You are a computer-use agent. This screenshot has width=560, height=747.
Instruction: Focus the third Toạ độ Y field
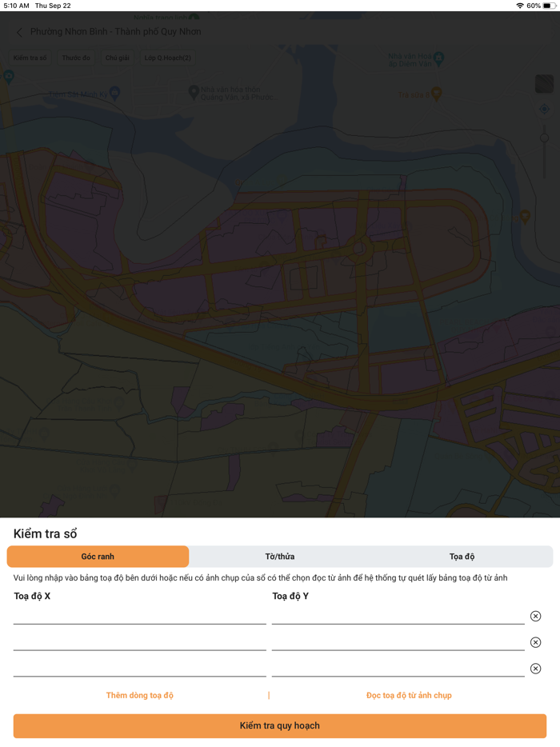tap(398, 668)
